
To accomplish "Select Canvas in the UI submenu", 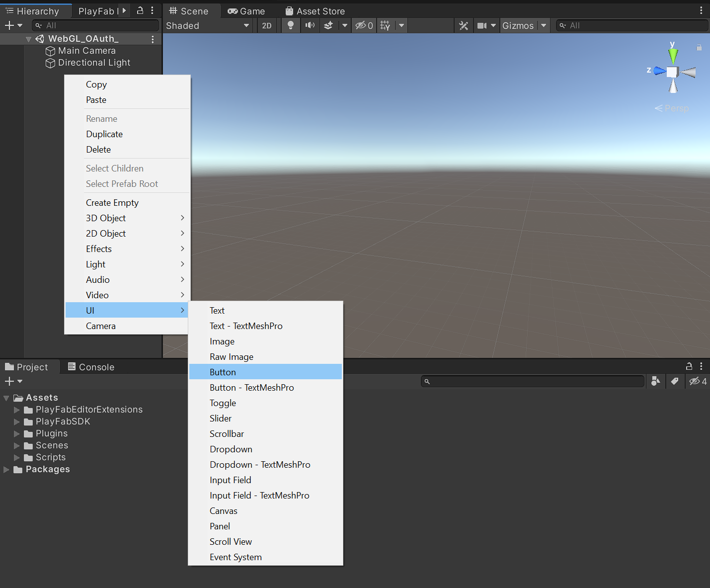I will point(224,510).
